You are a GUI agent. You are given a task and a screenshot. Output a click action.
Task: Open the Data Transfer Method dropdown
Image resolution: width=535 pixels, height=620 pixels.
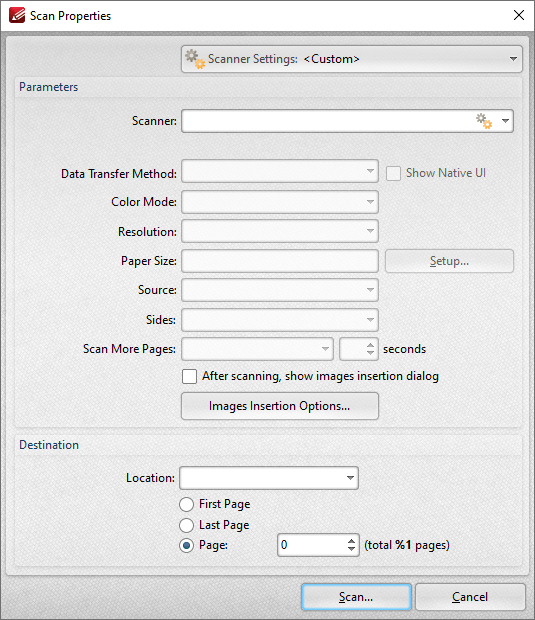pos(280,171)
